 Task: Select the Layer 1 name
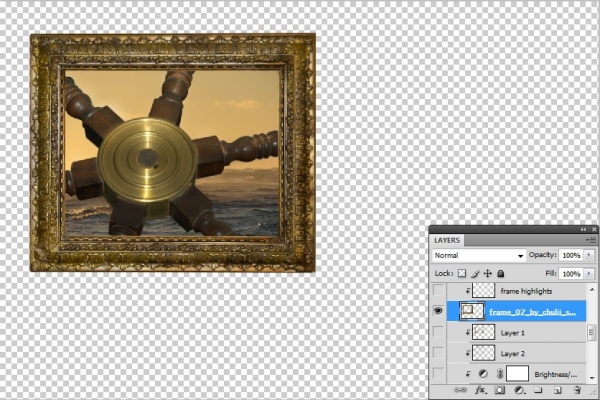click(x=513, y=333)
